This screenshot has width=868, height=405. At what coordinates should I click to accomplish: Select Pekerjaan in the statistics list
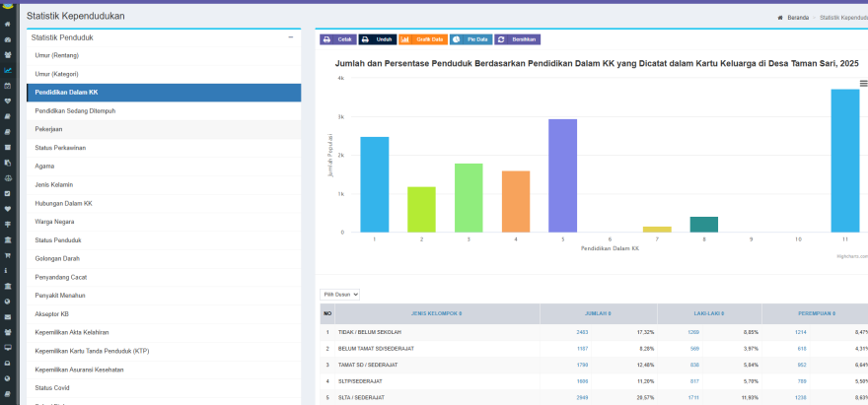49,129
